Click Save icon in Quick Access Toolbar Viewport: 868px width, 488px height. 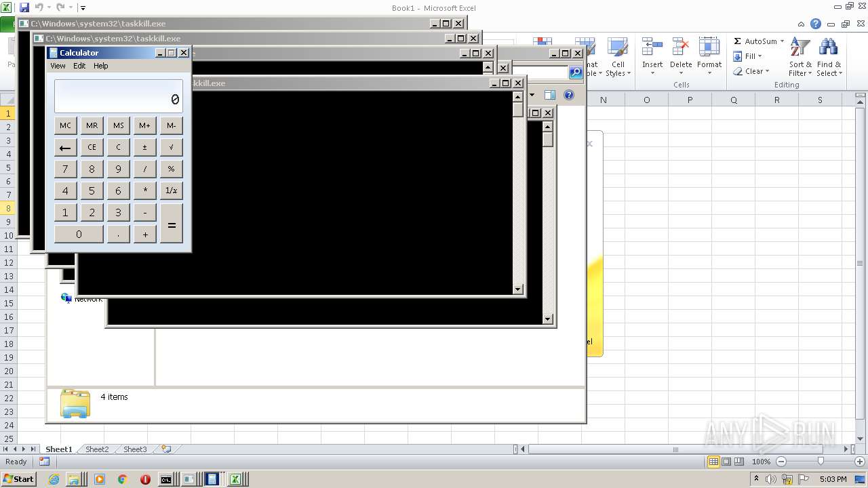(24, 7)
